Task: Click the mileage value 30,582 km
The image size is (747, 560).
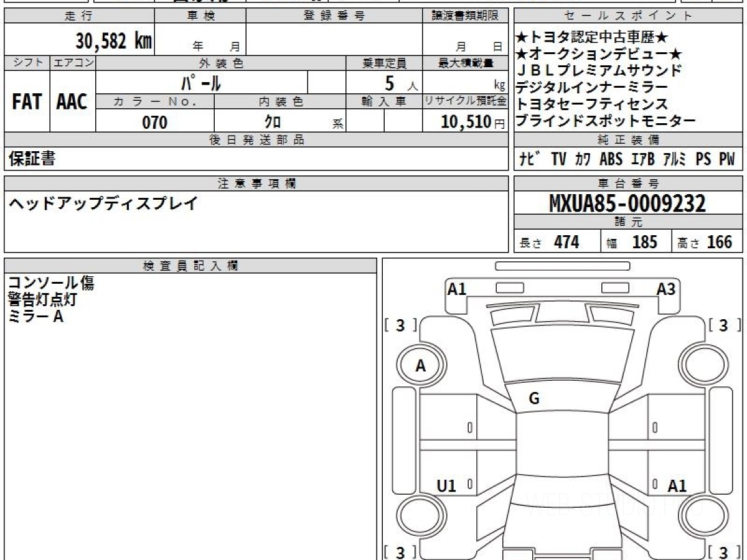Action: 114,41
